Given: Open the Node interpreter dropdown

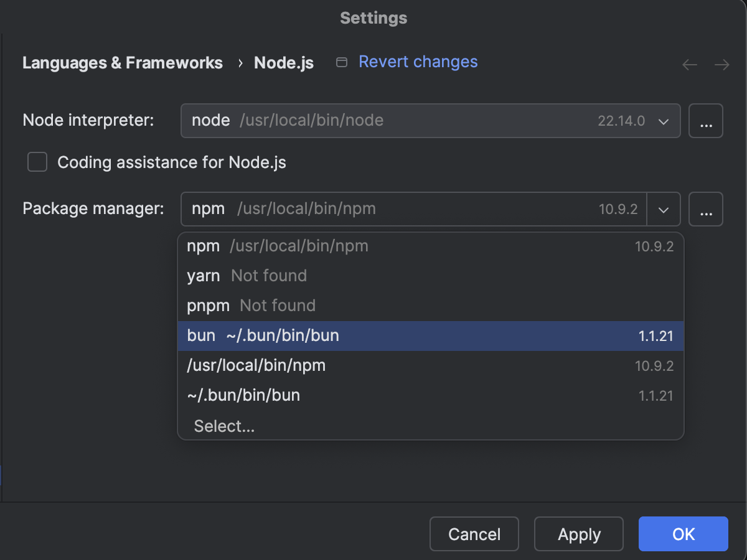Looking at the screenshot, I should click(x=663, y=121).
